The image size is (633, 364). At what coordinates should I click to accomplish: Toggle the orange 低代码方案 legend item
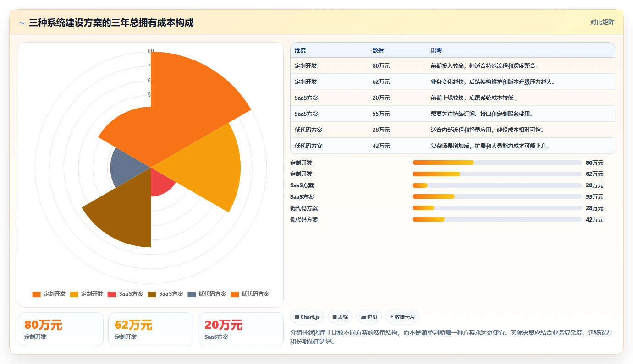point(250,294)
